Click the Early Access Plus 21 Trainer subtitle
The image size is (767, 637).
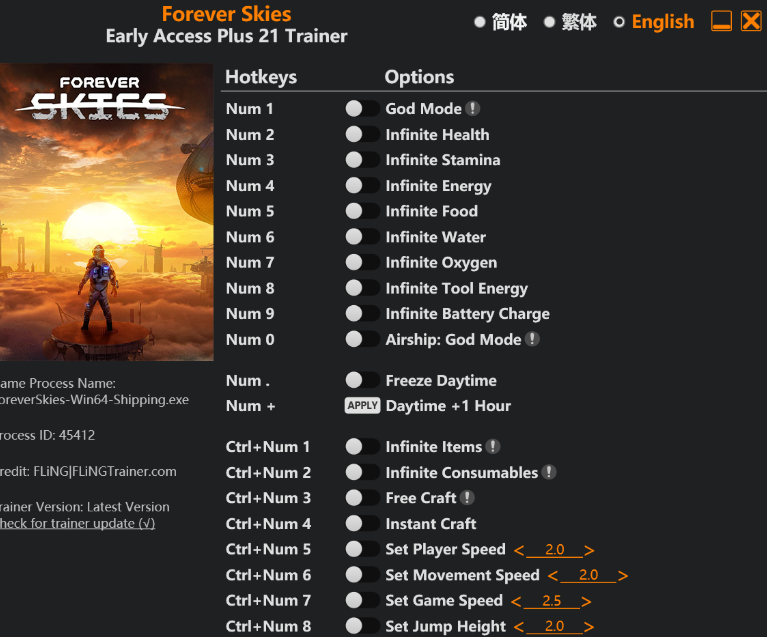click(x=226, y=36)
